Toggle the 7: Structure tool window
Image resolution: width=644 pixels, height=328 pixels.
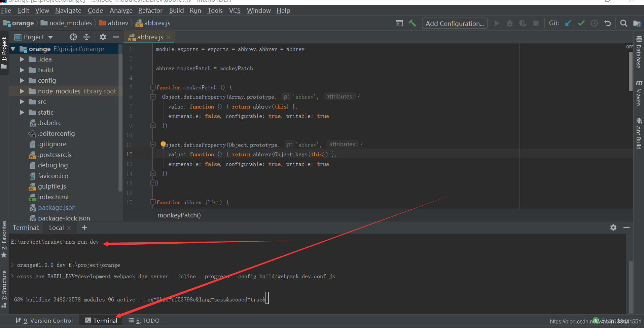click(x=4, y=289)
